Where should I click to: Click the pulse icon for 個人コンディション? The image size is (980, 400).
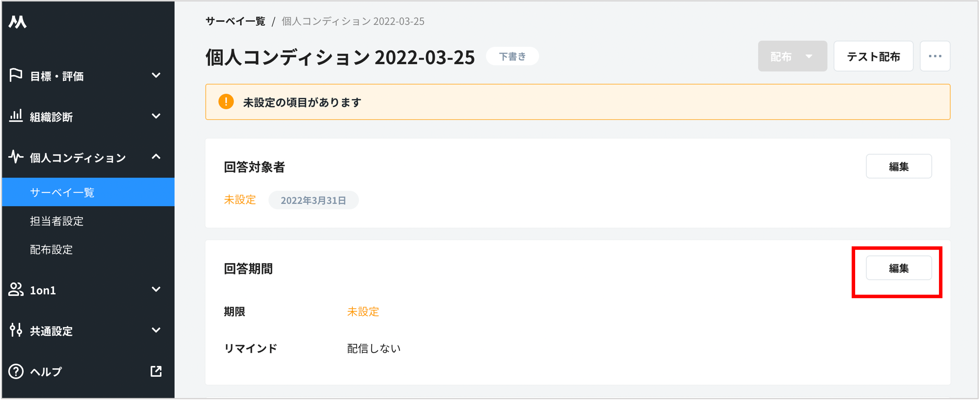point(16,157)
